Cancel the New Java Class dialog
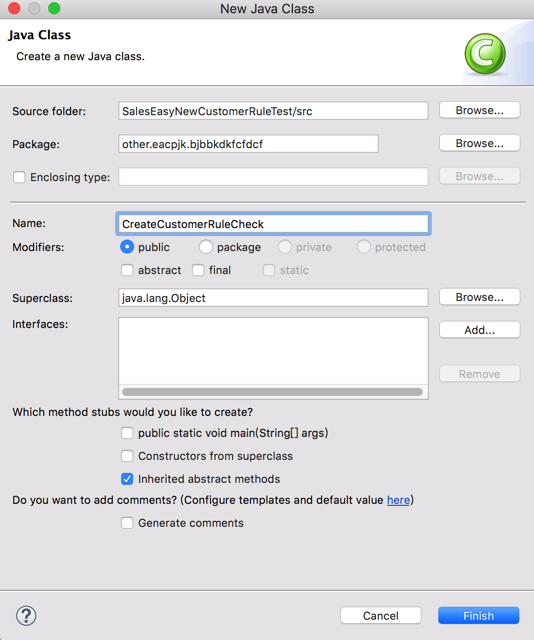Viewport: 534px width, 640px height. pyautogui.click(x=380, y=616)
